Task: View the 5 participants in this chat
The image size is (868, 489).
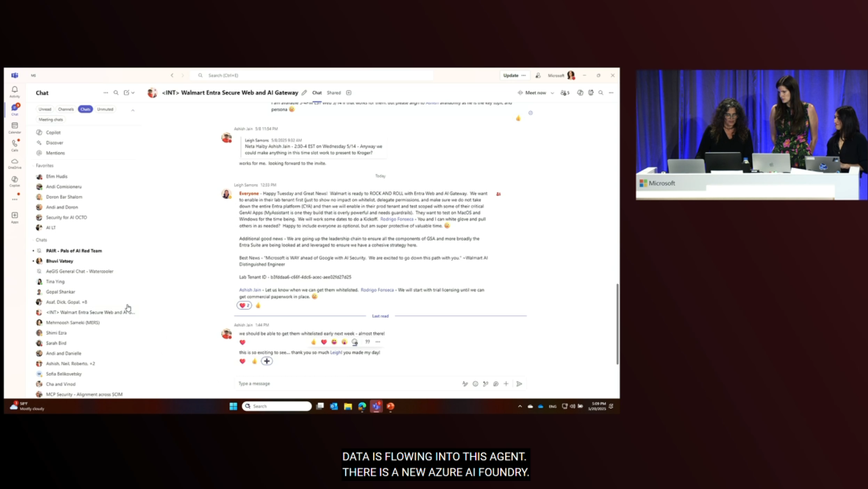Action: [565, 93]
